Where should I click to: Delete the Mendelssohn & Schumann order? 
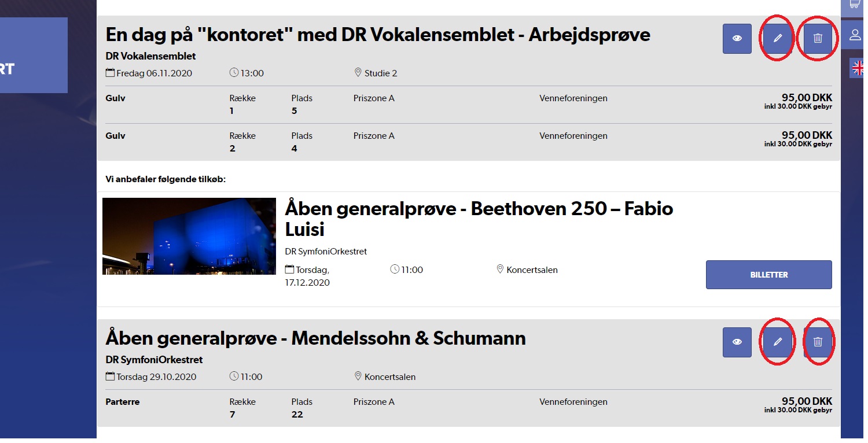click(818, 342)
